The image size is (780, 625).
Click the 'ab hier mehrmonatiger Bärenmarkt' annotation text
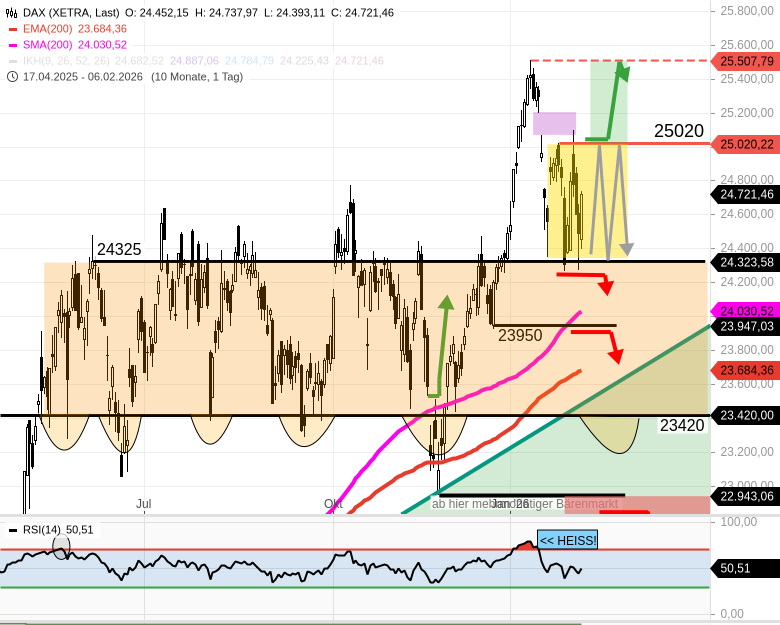(x=525, y=504)
